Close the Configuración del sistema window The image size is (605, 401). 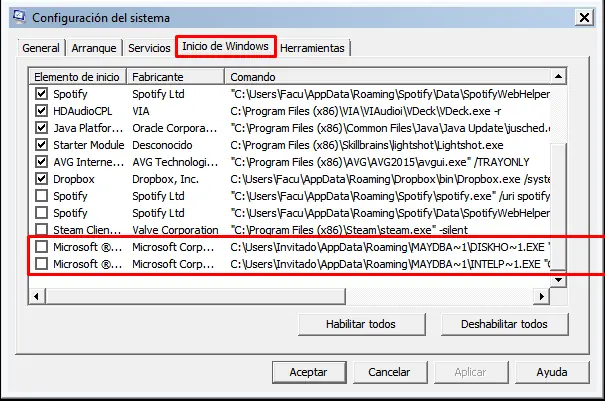(x=584, y=17)
